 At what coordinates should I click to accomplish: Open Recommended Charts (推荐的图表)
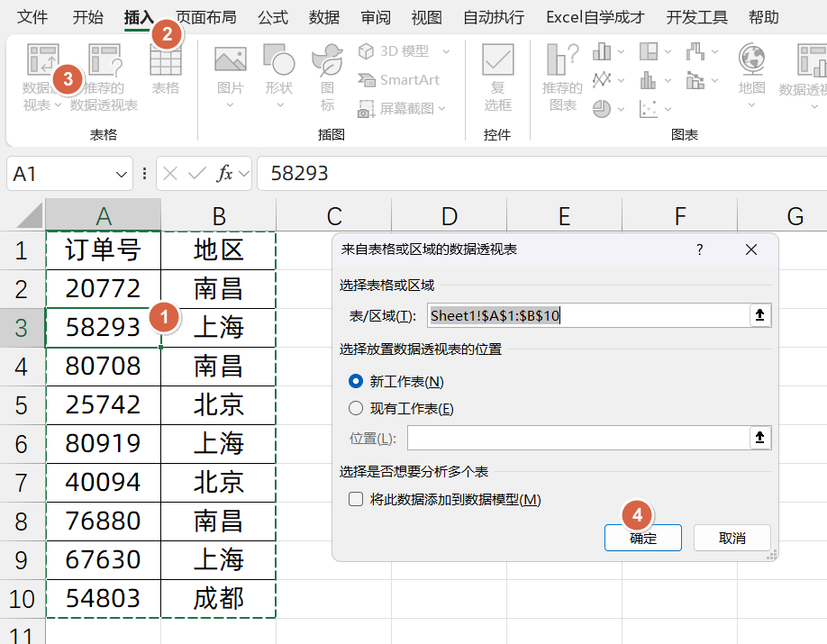click(x=562, y=77)
